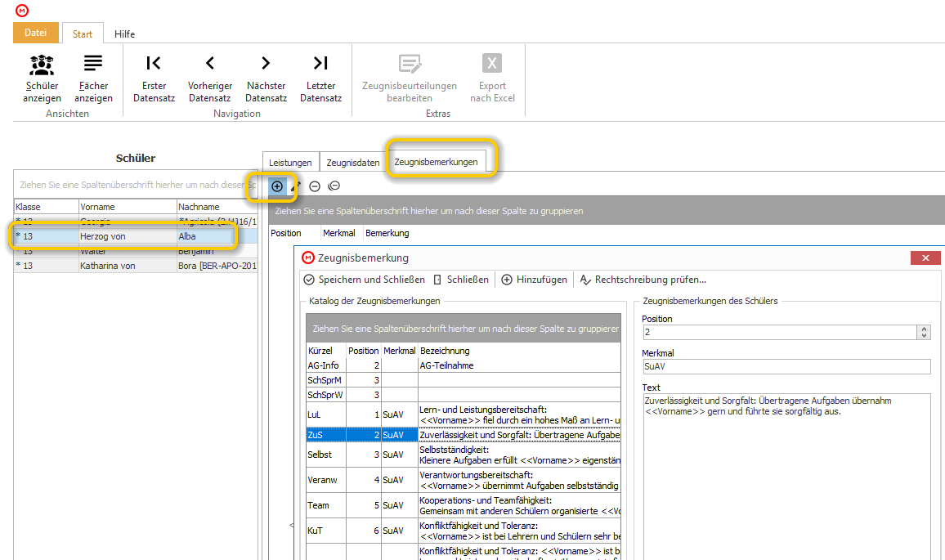
Task: Click the Merkmal field containing SuAV
Action: (x=786, y=366)
